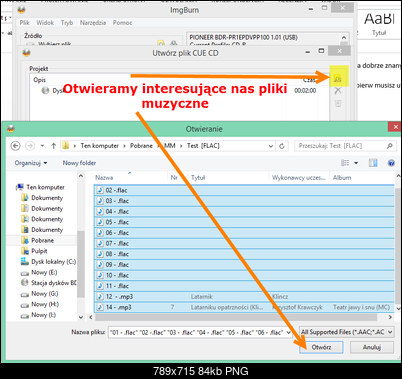Click the Up folder arrow in the address bar
Screen dimensions: 402x379
point(53,146)
